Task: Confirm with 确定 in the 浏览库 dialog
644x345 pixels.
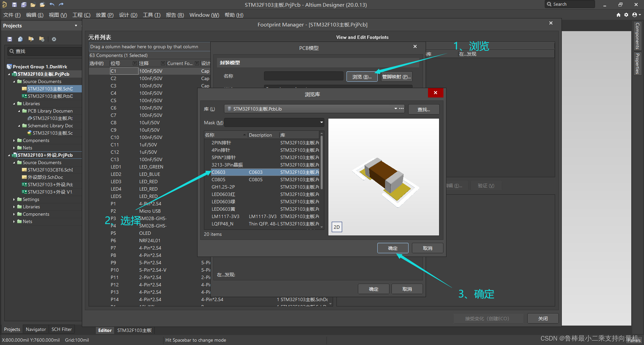Action: pyautogui.click(x=393, y=248)
